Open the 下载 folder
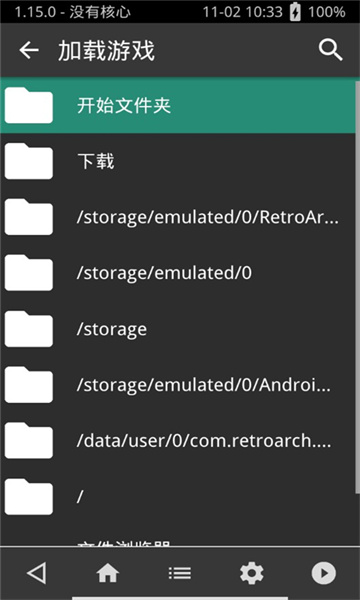Image resolution: width=360 pixels, height=600 pixels. tap(178, 161)
